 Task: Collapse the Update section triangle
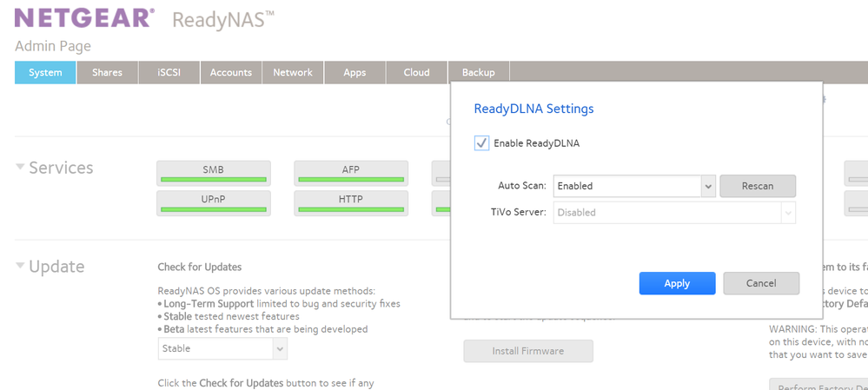(20, 267)
